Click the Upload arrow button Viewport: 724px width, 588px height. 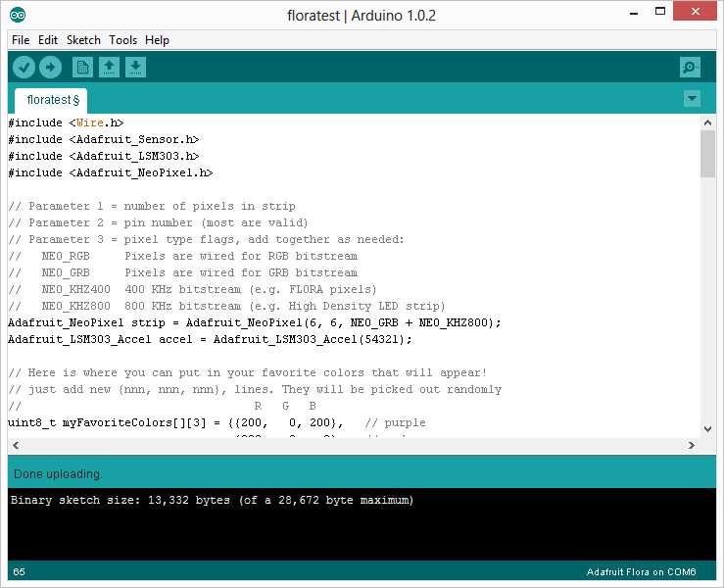50,68
